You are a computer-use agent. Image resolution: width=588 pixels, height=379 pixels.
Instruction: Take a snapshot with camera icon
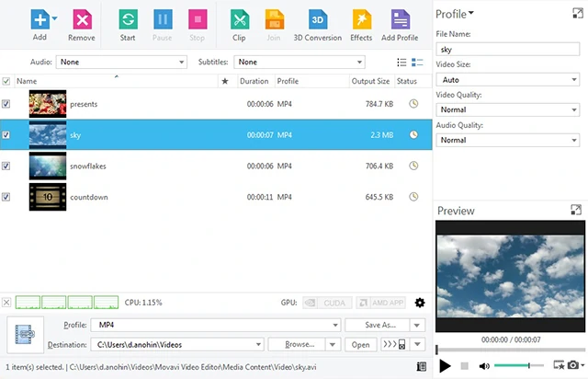573,366
